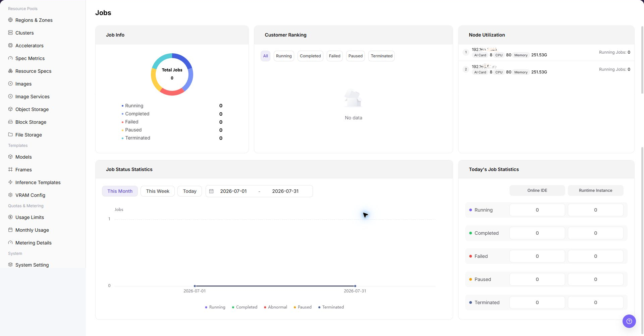Image resolution: width=644 pixels, height=336 pixels.
Task: Toggle the Running series in chart legend
Action: coord(215,307)
